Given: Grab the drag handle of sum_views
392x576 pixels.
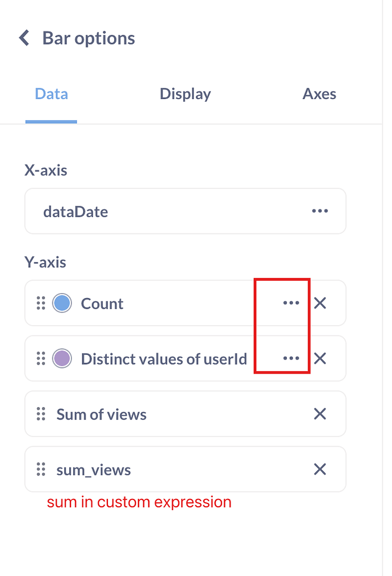Looking at the screenshot, I should coord(40,469).
